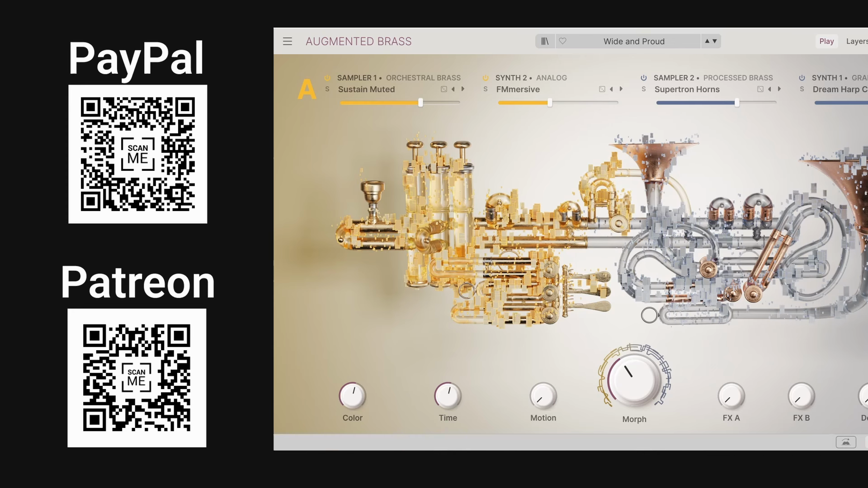The width and height of the screenshot is (868, 488).
Task: Toggle power for SAMPLER 2 Processed Brass
Action: (x=643, y=77)
